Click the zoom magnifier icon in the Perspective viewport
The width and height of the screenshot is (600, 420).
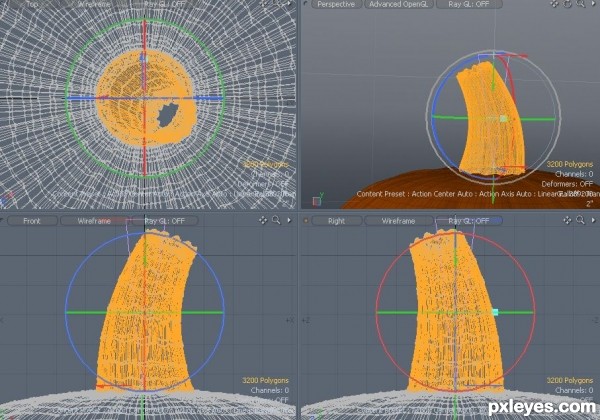[580, 4]
